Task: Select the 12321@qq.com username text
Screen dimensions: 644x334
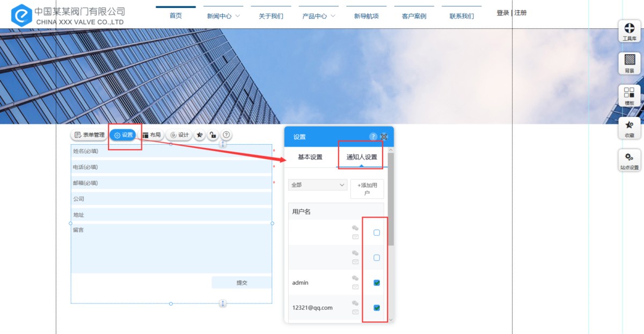Action: (312, 308)
